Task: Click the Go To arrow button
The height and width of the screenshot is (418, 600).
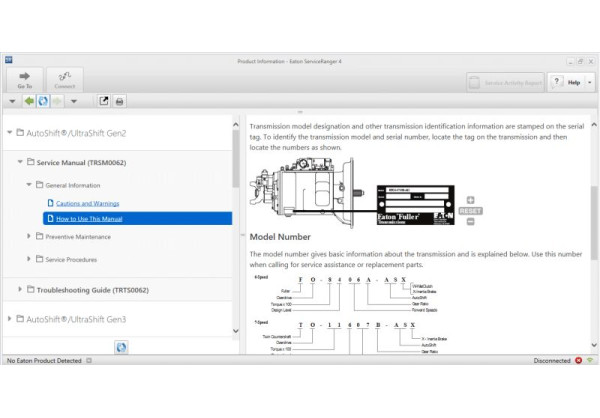Action: 25,79
